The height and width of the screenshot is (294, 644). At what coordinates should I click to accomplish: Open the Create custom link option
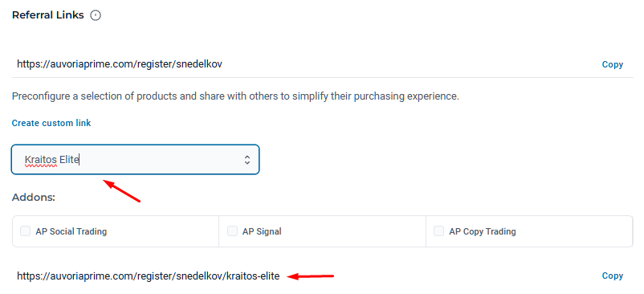point(51,123)
